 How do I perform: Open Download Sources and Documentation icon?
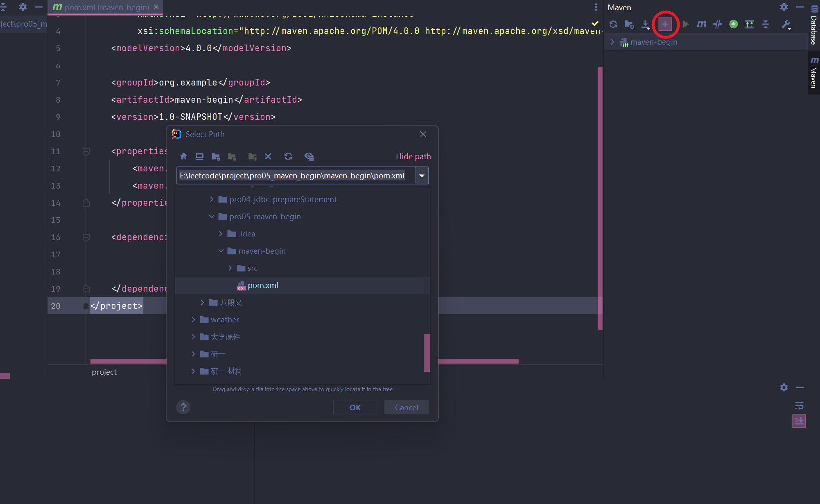click(x=646, y=24)
